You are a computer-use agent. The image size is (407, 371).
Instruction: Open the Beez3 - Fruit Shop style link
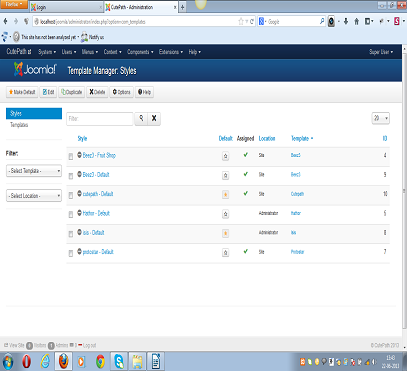coord(99,155)
